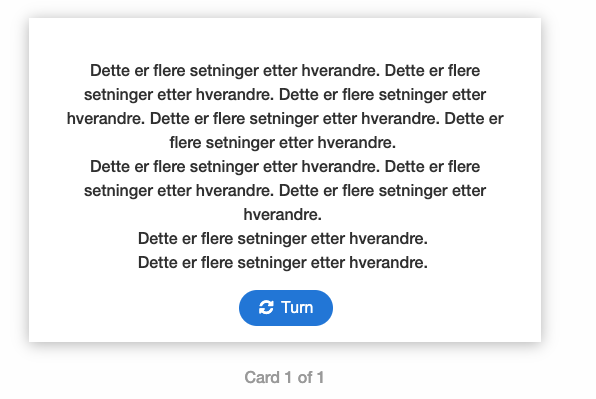Click the fifth line, the second paragraph's start
The image size is (596, 399).
click(285, 166)
